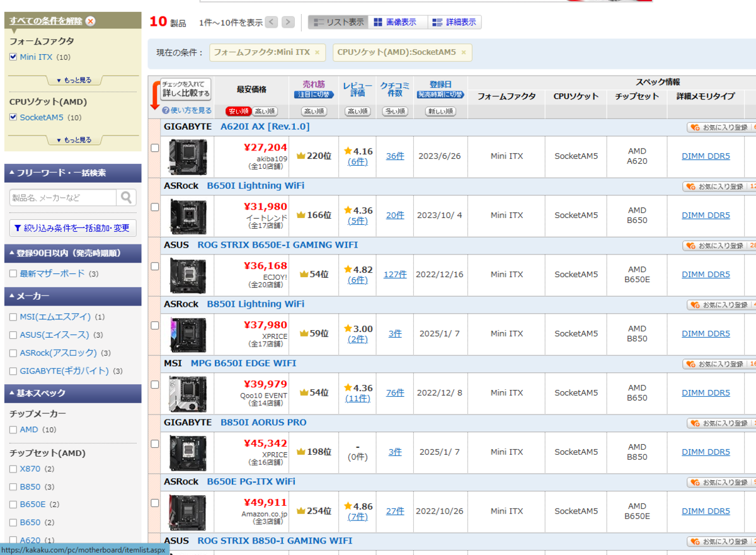The image size is (756, 555).
Task: Click 絞り込み条件を一括追加・変更 button
Action: [73, 227]
